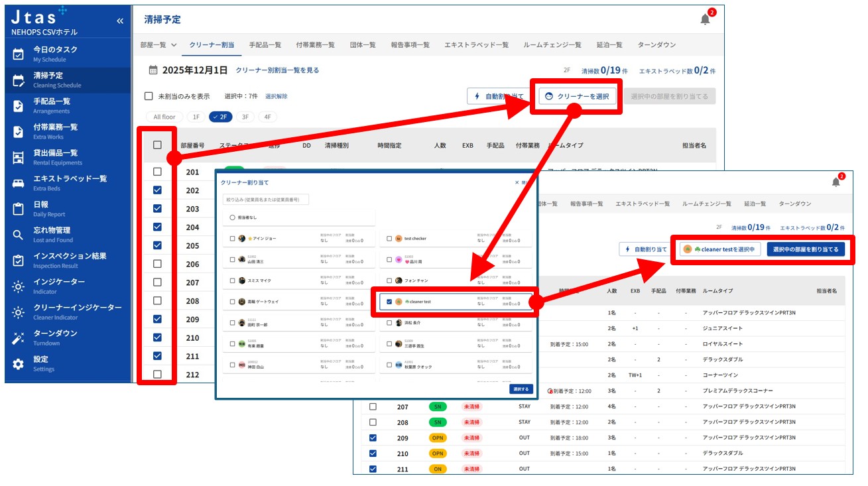The height and width of the screenshot is (486, 868).
Task: Click the 今日のタスク sidebar icon
Action: (19, 54)
